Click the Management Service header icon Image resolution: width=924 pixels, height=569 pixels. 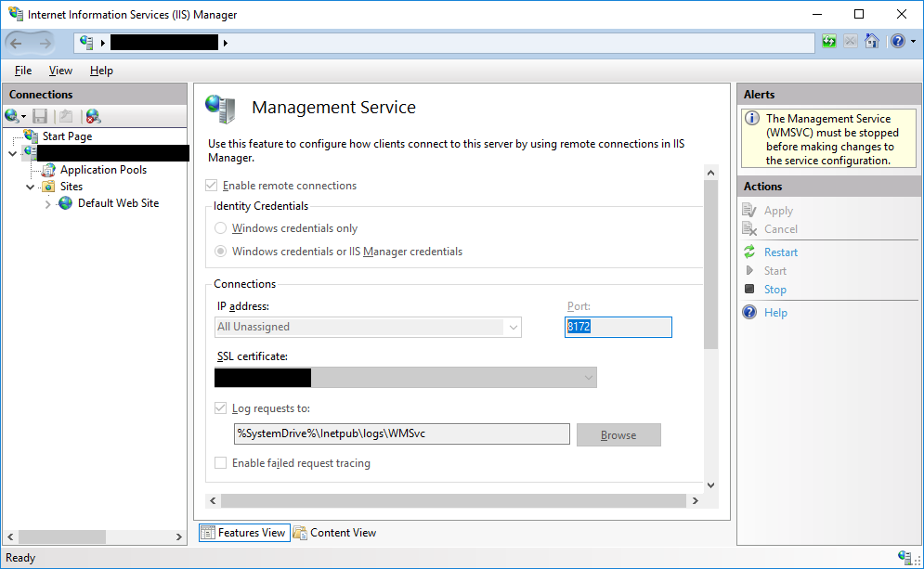[x=220, y=109]
